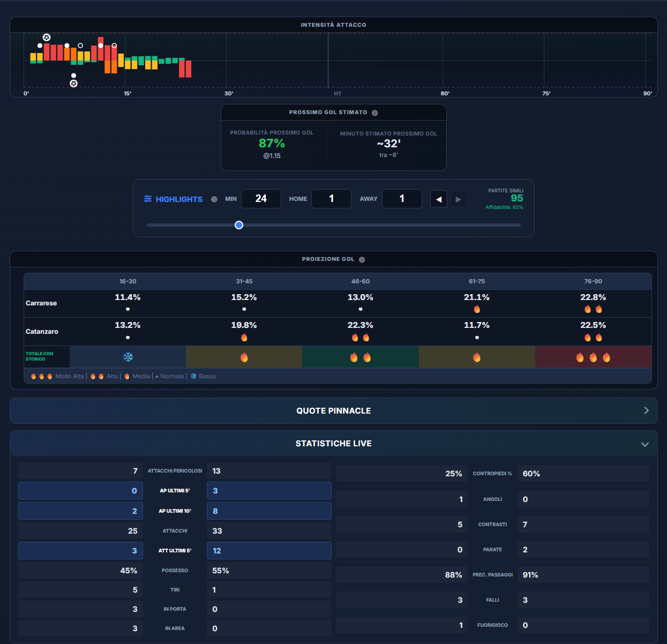Click the goal ball marker on the intensity chart
667x644 pixels.
pyautogui.click(x=46, y=38)
